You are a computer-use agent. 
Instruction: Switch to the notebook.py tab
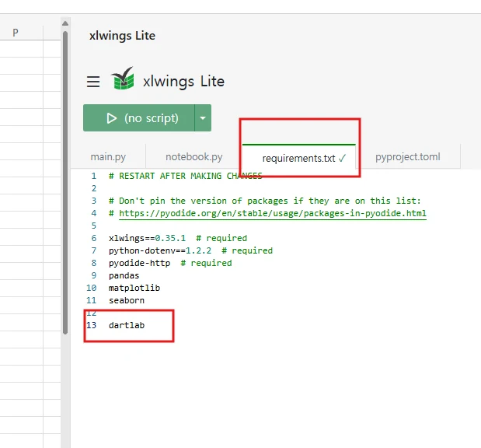(193, 157)
